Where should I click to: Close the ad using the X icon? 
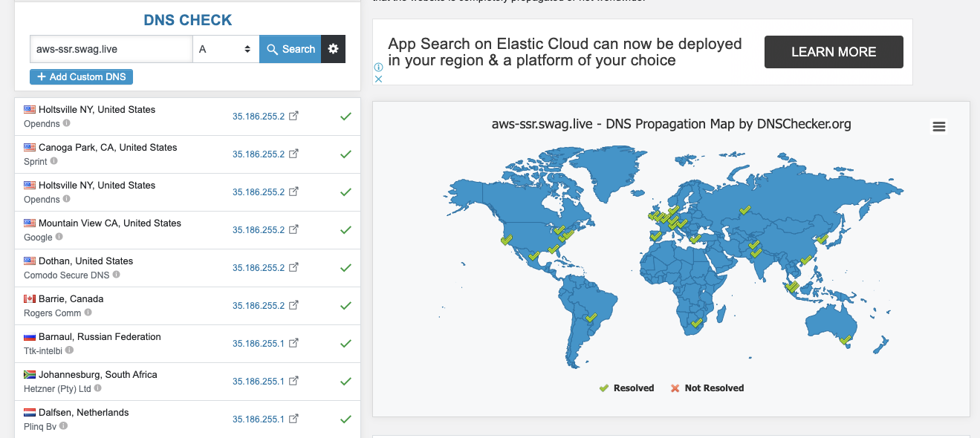(378, 79)
